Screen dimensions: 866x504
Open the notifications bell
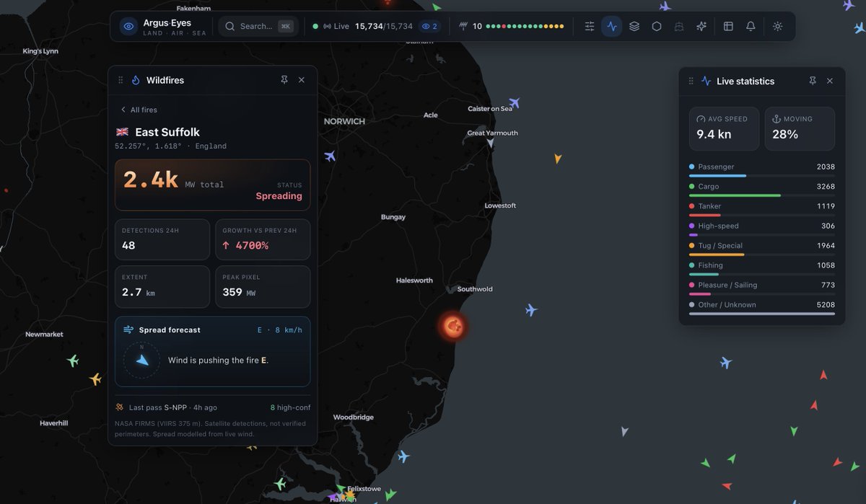click(751, 27)
